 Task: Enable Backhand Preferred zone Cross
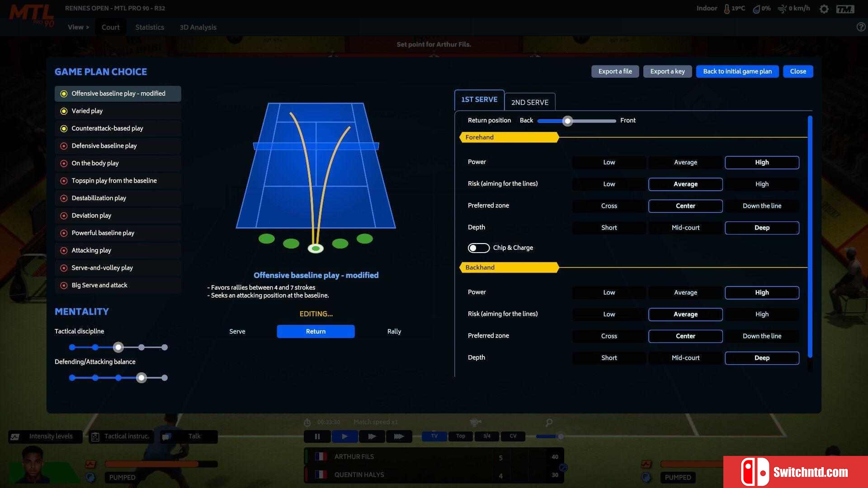point(609,335)
